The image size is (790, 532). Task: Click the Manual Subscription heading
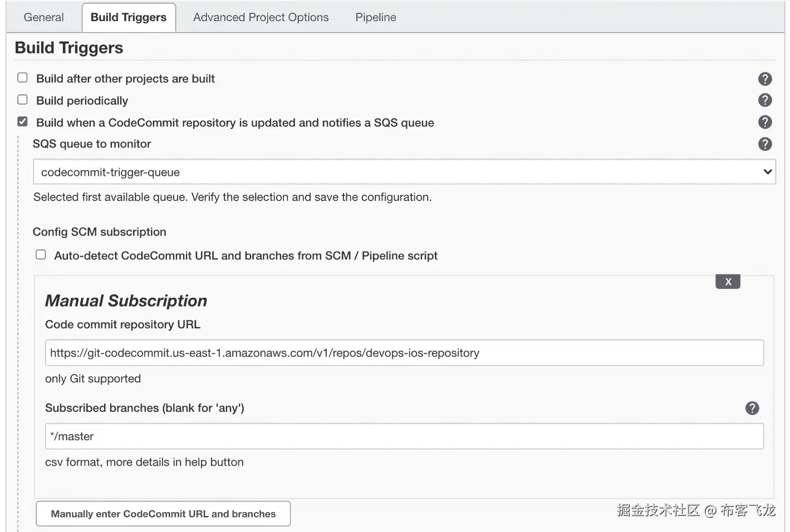point(126,301)
